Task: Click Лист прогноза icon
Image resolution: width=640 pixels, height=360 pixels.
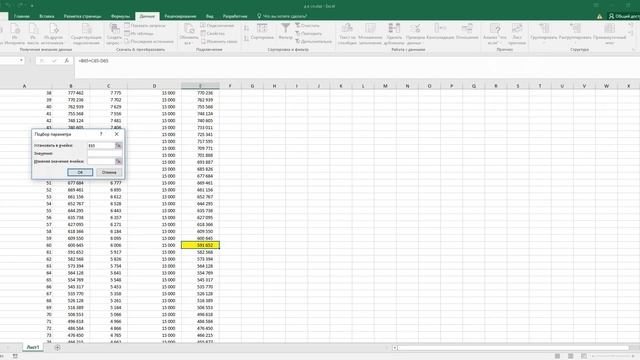Action: [x=517, y=34]
